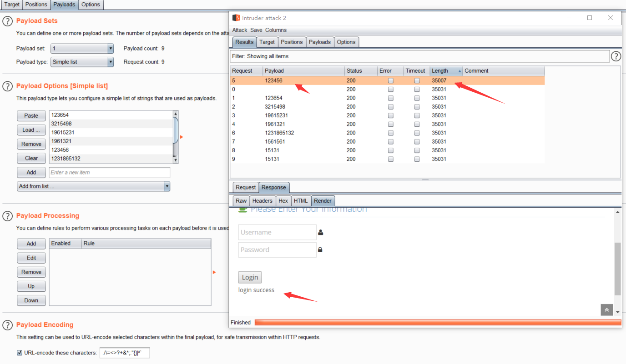Screen dimensions: 626x364
Task: Open the Payload set dropdown
Action: 82,49
